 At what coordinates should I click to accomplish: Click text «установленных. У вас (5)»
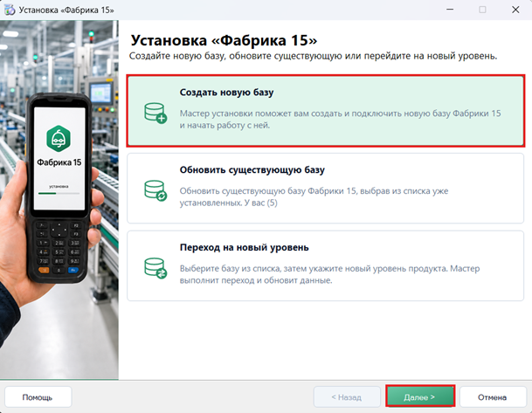pyautogui.click(x=228, y=203)
